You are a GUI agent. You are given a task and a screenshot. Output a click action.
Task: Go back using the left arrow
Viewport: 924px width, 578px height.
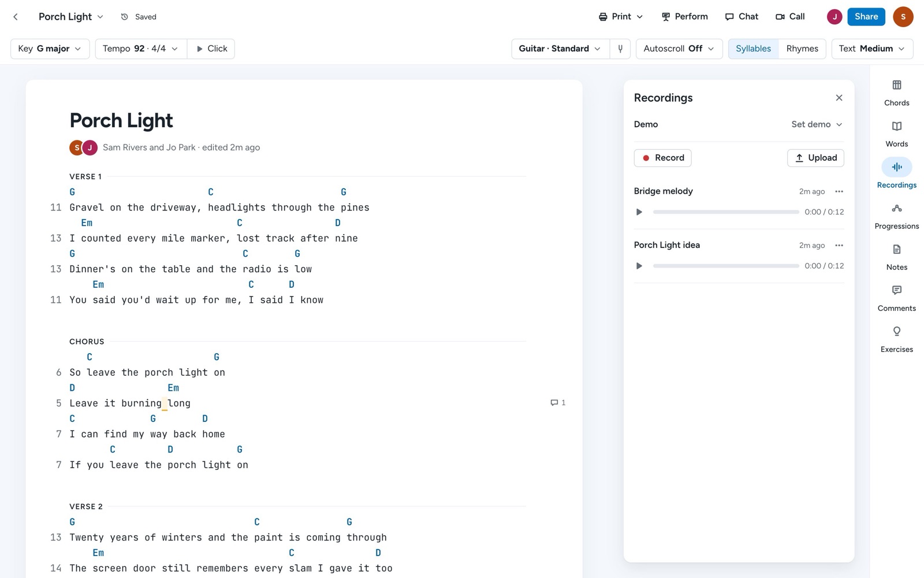[x=16, y=17]
